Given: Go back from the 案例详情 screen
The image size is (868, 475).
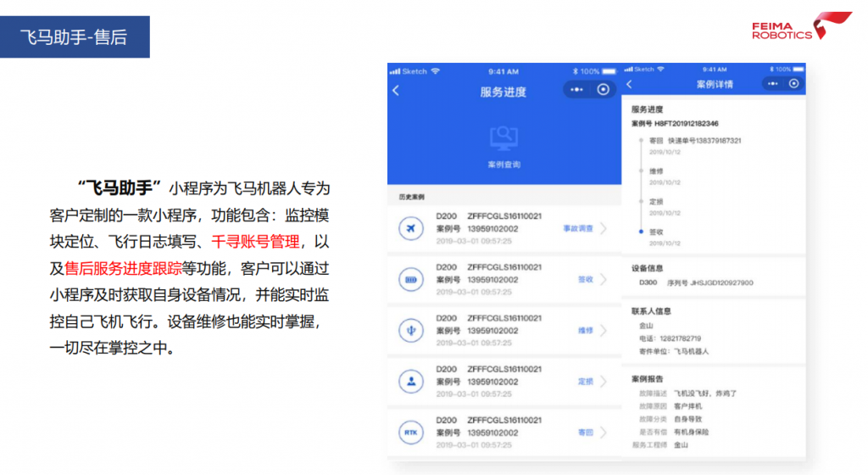Looking at the screenshot, I should coord(630,84).
